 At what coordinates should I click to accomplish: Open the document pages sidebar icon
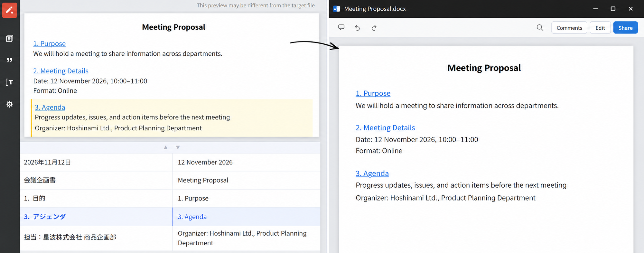click(x=10, y=39)
